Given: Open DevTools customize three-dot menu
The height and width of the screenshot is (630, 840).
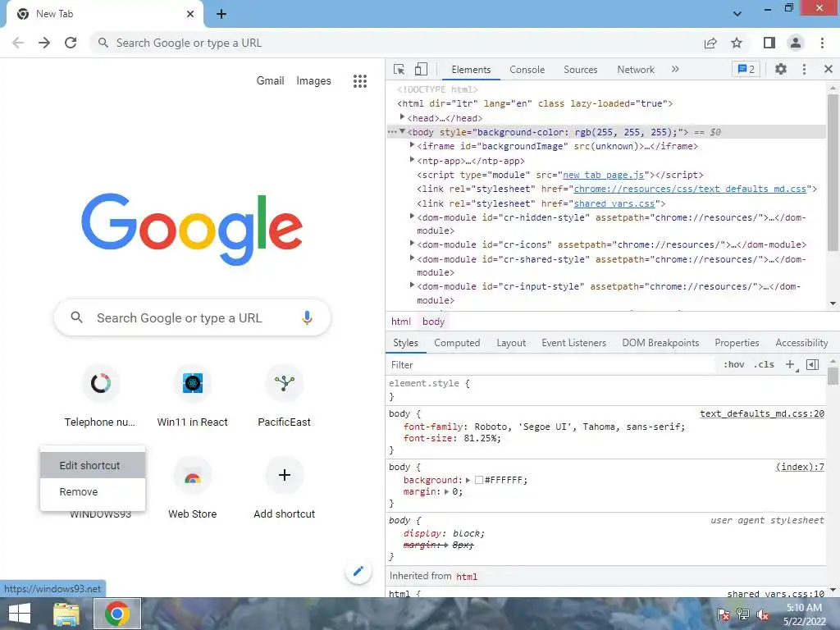Looking at the screenshot, I should (x=804, y=69).
